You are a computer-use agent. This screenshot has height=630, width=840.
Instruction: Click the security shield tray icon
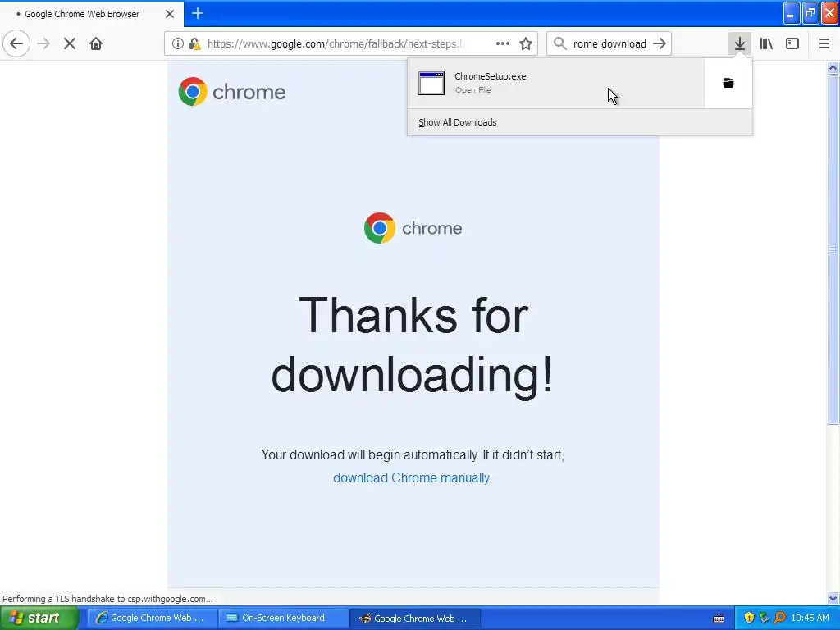pyautogui.click(x=749, y=618)
